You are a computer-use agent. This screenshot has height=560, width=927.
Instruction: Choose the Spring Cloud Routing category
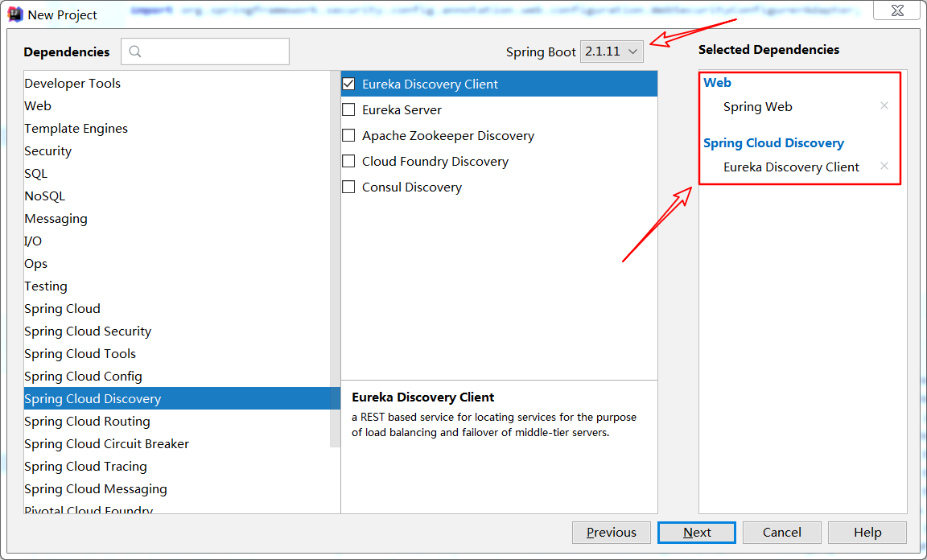(177, 421)
